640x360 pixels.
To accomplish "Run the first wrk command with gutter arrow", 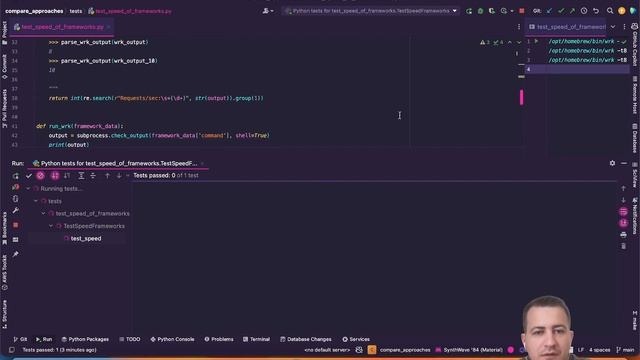I will click(536, 41).
